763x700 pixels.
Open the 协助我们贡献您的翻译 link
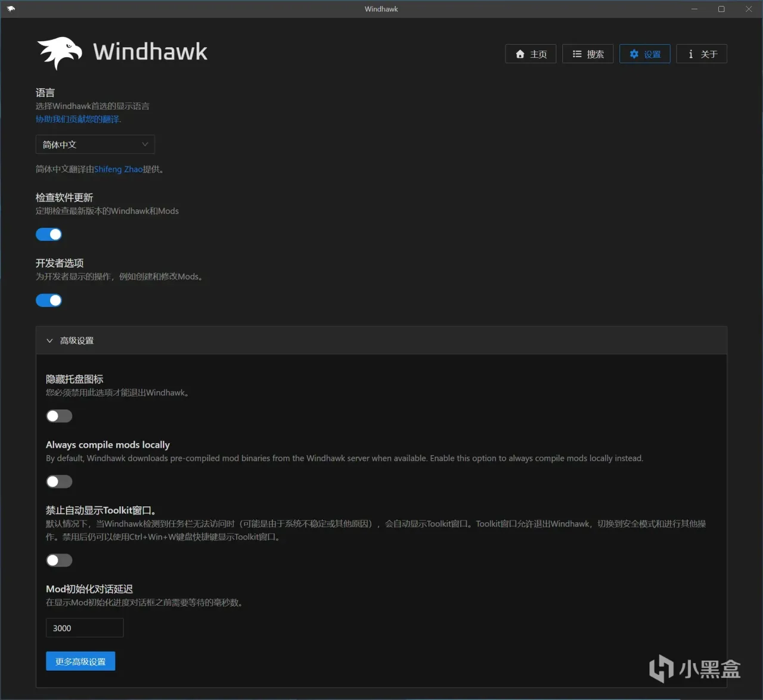[x=78, y=119]
